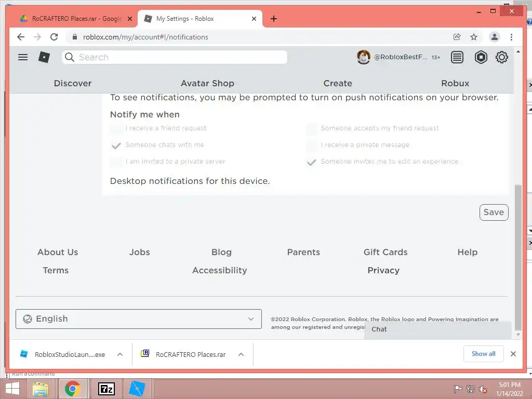The width and height of the screenshot is (532, 399).
Task: Open the Blog footer link
Action: pyautogui.click(x=221, y=252)
